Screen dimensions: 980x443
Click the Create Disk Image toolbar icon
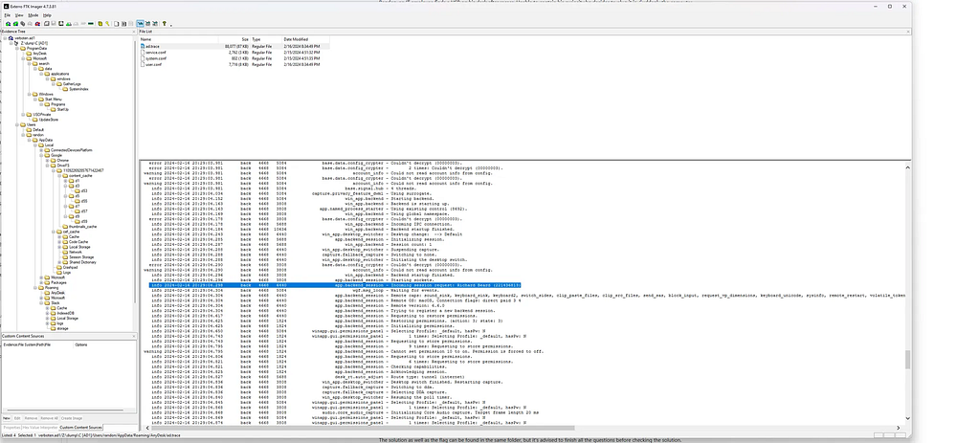coord(46,24)
